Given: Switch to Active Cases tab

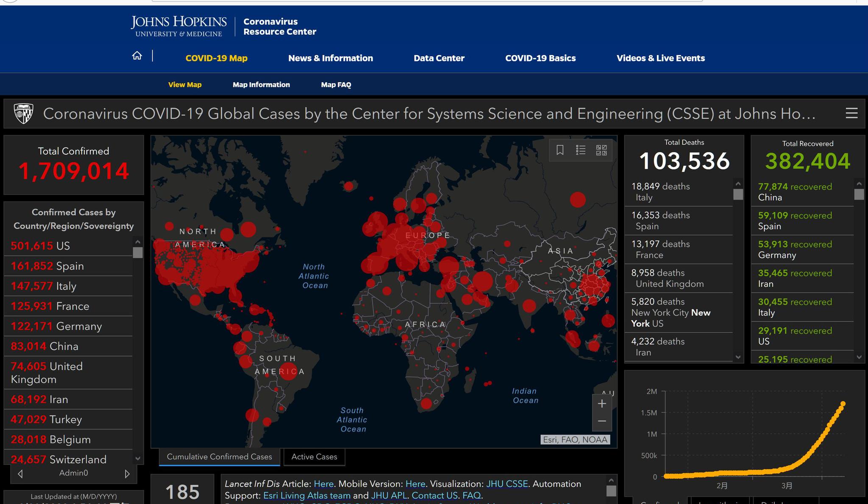Looking at the screenshot, I should (314, 457).
